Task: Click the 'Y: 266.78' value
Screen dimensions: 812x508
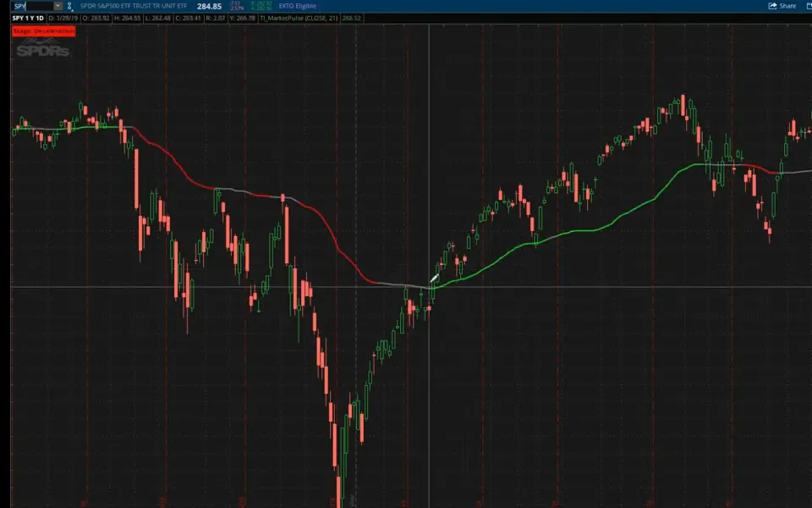Action: [243, 18]
